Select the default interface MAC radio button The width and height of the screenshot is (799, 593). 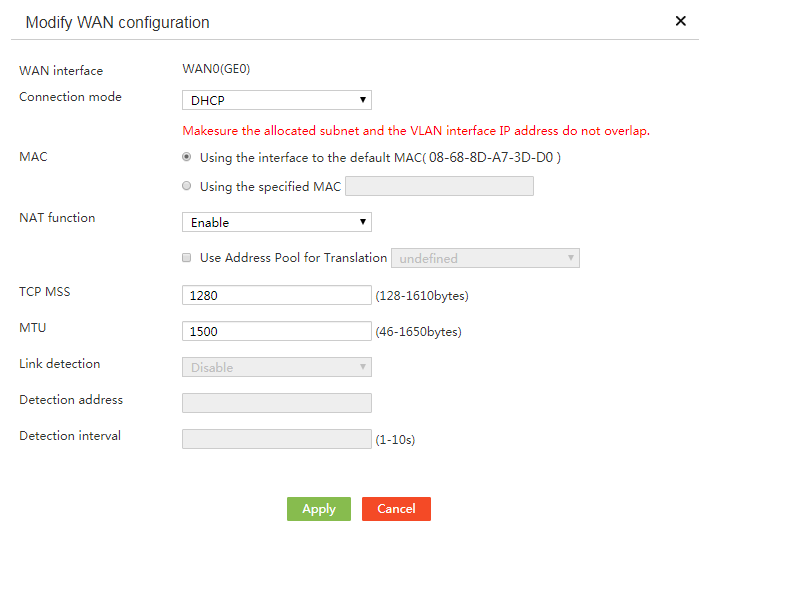click(x=187, y=157)
